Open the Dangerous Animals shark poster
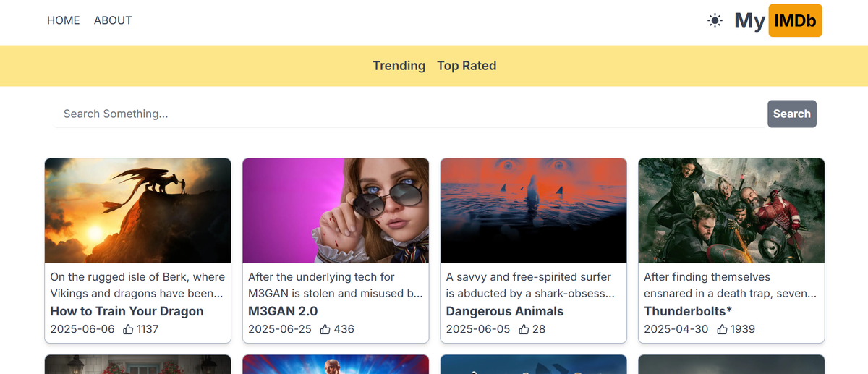 (534, 211)
